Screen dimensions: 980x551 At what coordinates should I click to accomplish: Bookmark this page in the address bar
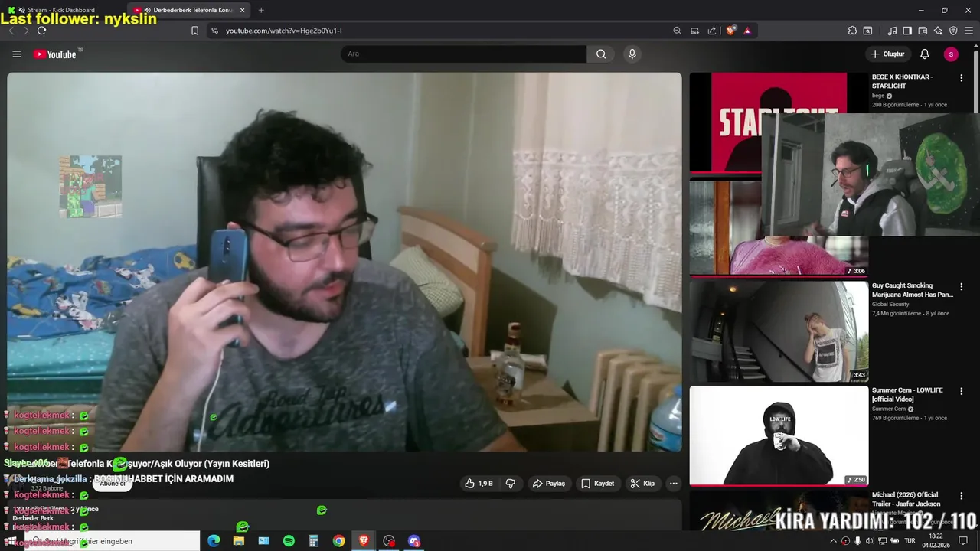(x=194, y=31)
